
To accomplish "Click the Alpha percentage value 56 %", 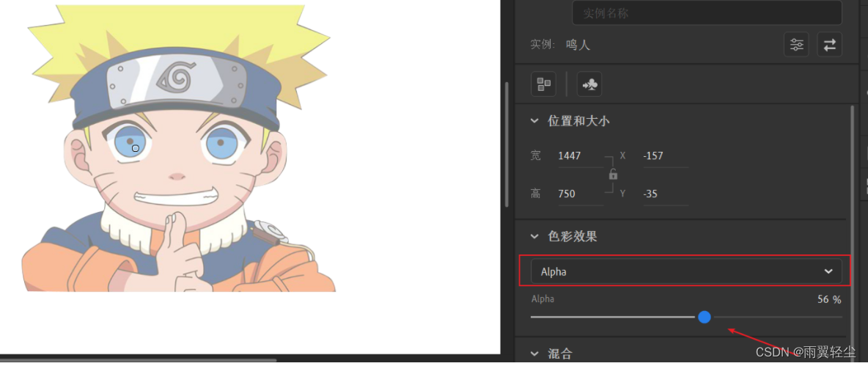I will click(828, 299).
